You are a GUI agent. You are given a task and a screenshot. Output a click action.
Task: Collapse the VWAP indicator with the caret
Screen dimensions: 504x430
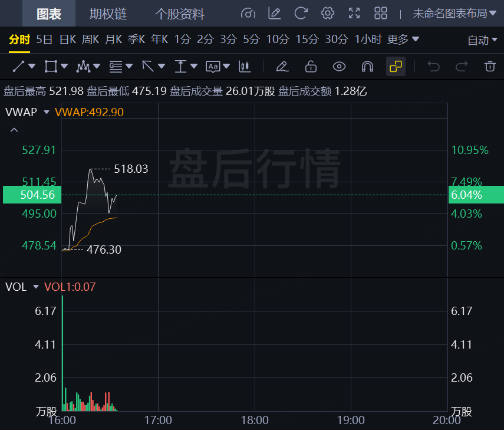(x=15, y=130)
